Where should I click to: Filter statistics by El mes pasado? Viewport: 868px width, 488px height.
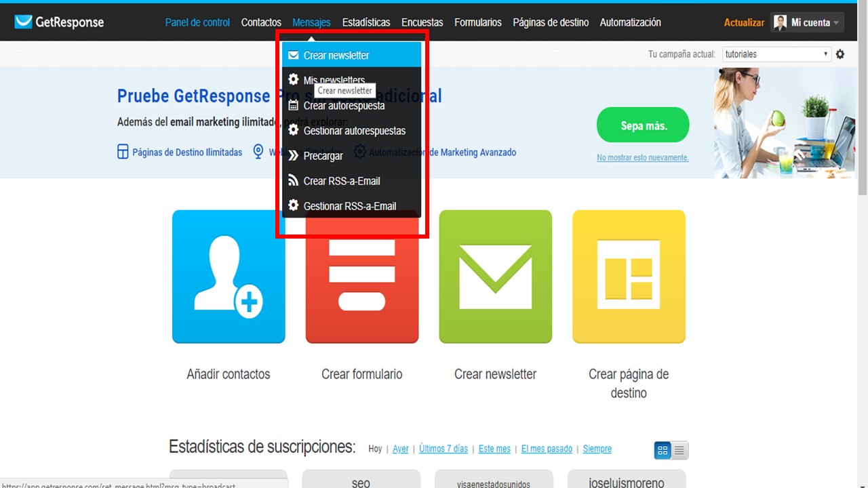pyautogui.click(x=547, y=449)
